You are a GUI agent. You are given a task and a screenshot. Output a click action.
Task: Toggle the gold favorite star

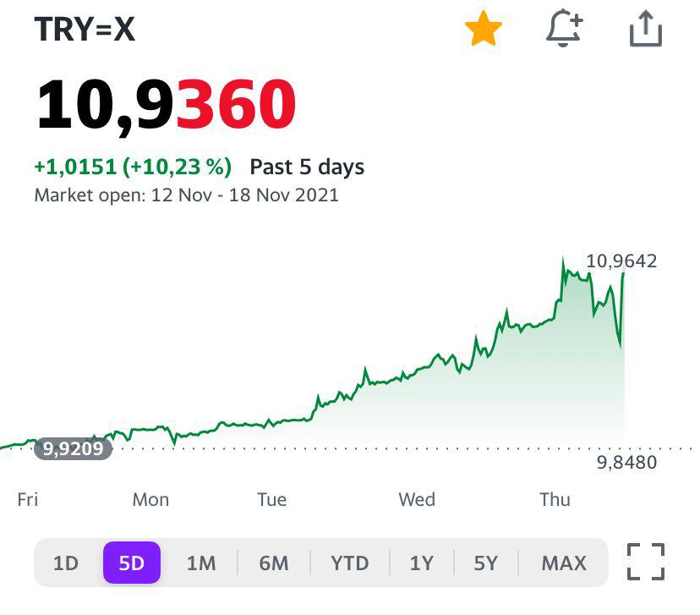[484, 30]
